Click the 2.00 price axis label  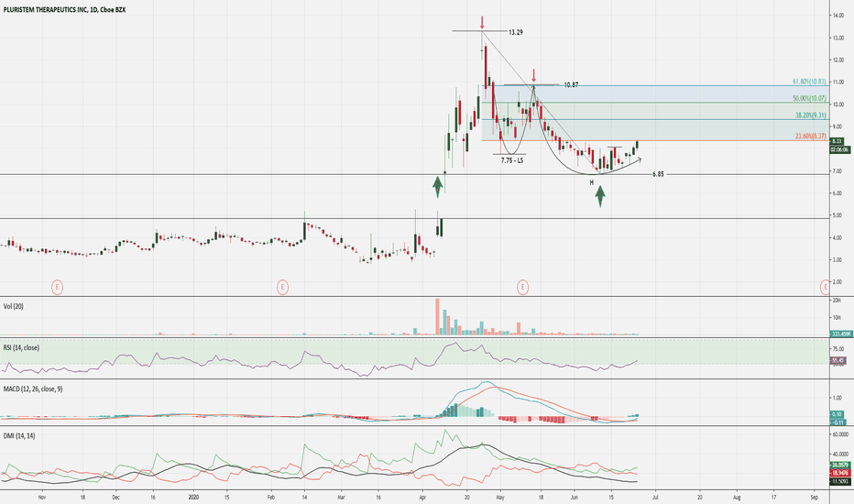click(x=838, y=281)
